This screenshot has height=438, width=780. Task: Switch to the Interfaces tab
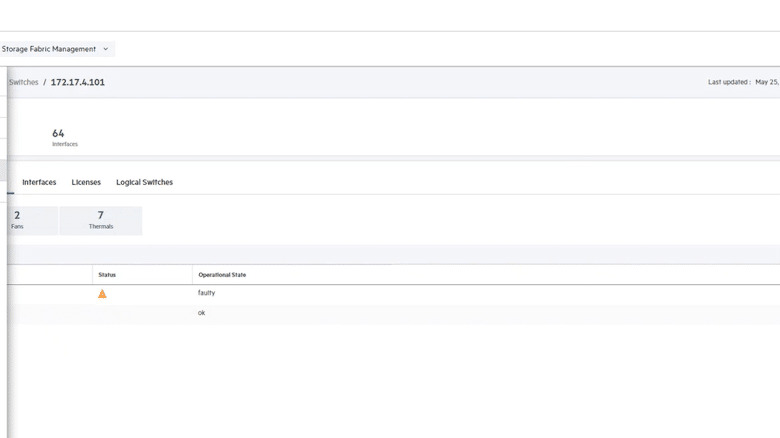pyautogui.click(x=39, y=182)
